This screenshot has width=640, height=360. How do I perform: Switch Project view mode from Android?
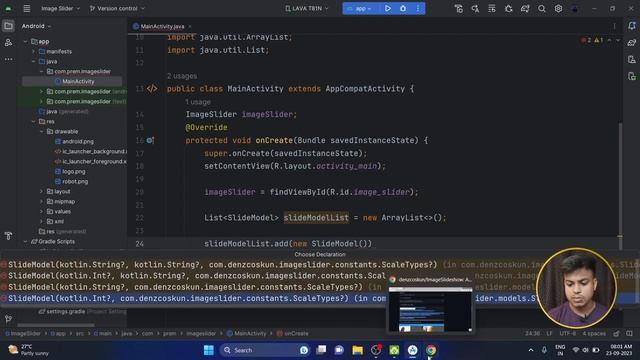pos(36,26)
